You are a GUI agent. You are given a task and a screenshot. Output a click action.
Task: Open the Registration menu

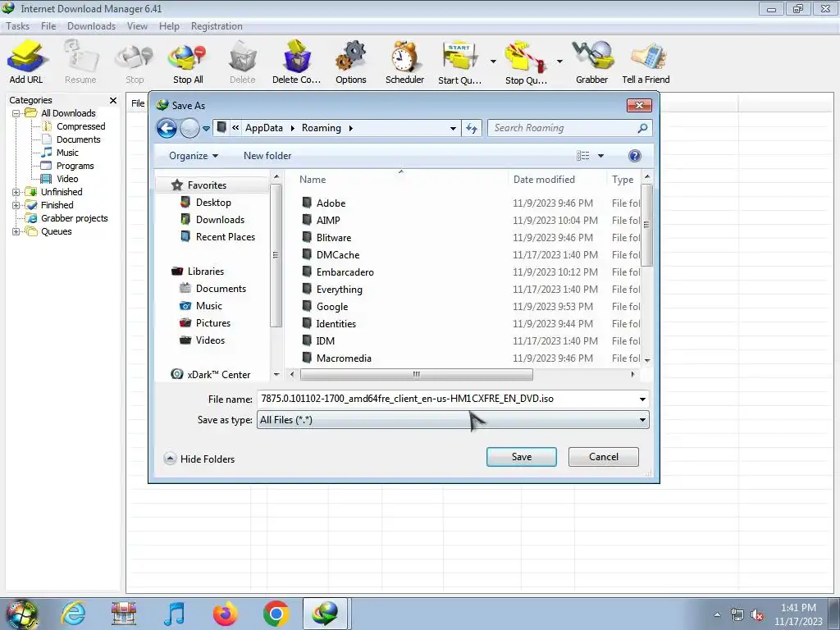point(217,26)
